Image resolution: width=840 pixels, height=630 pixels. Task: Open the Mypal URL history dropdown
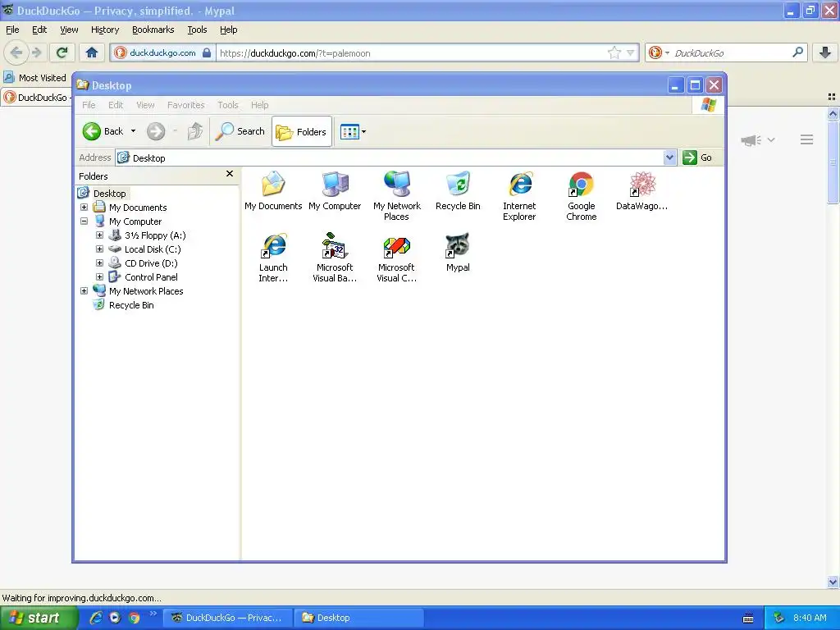[631, 52]
